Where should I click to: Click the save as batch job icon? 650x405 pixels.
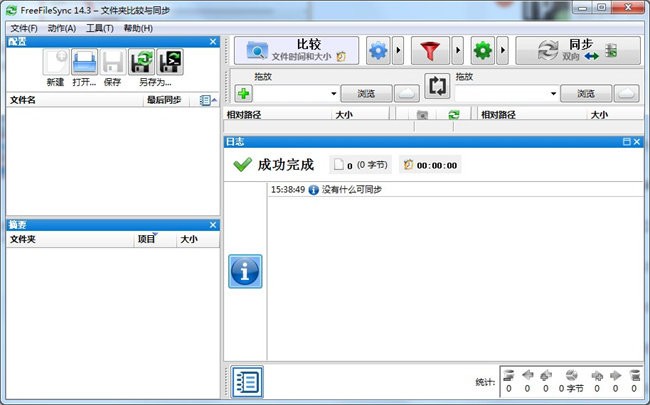coord(170,62)
